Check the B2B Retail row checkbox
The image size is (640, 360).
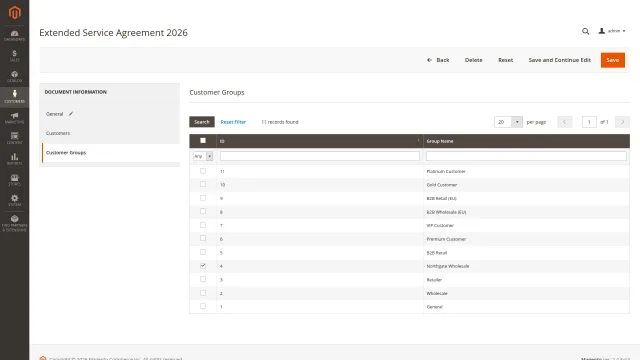[x=203, y=252]
